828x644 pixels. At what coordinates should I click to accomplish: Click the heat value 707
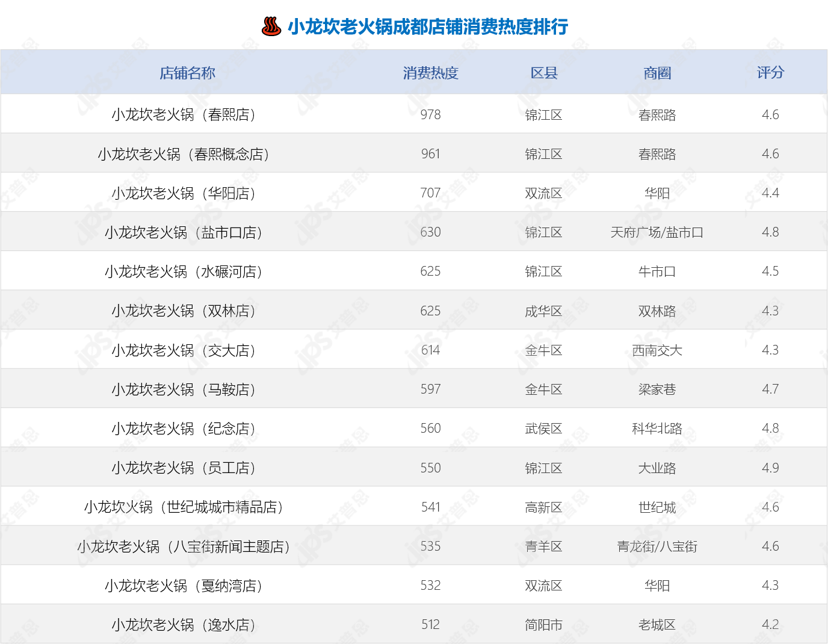coord(431,193)
